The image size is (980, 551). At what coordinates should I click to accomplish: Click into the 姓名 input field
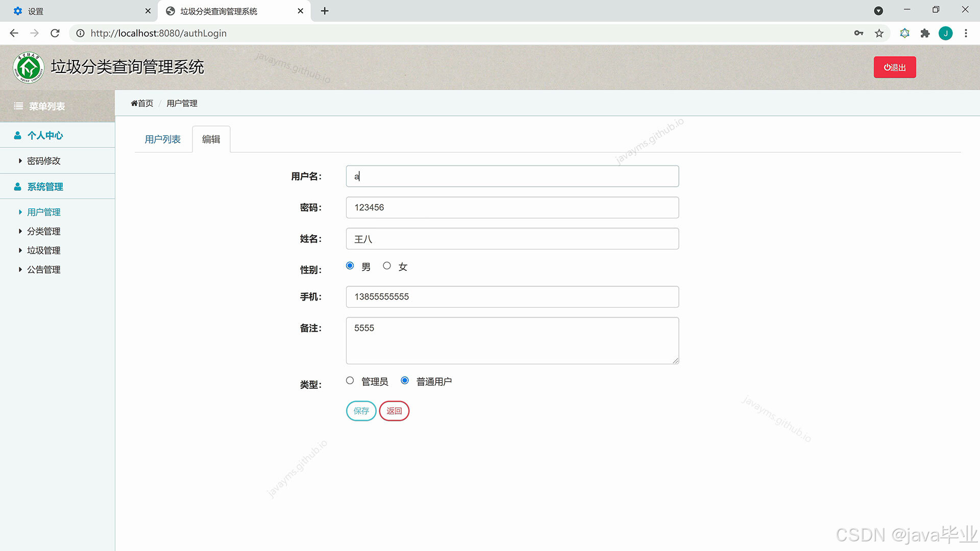coord(512,239)
